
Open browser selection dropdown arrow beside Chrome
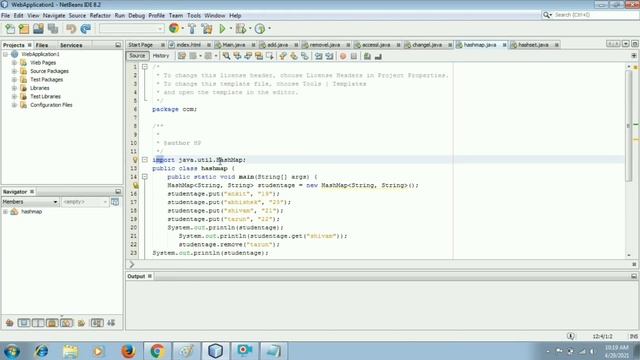(182, 29)
